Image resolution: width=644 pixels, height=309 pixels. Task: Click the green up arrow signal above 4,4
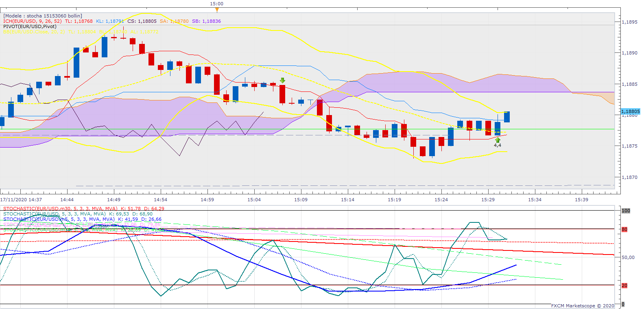tap(498, 140)
